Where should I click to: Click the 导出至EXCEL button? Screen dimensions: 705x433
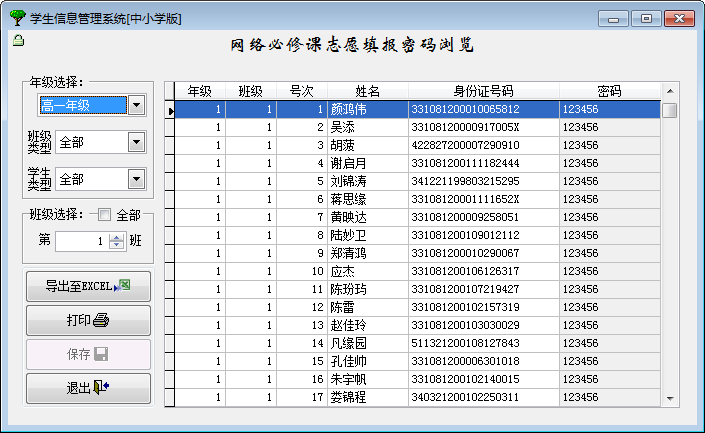88,286
